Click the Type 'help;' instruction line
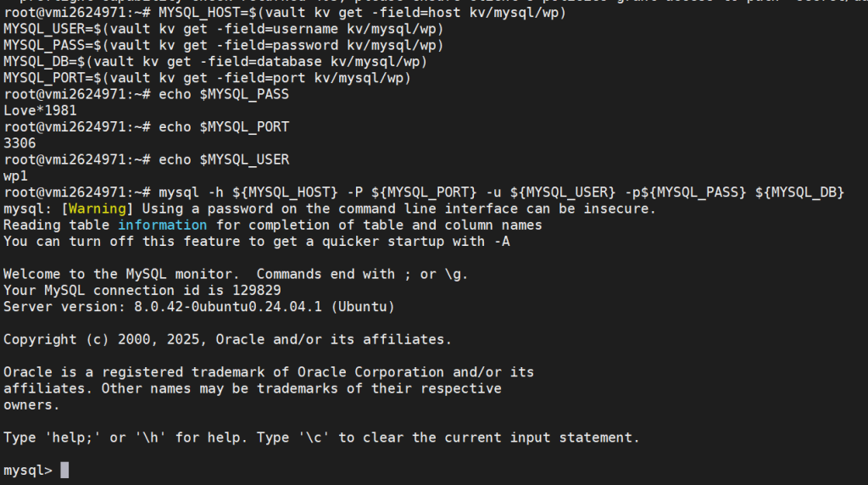Screen dimensions: 868x485 (321, 438)
